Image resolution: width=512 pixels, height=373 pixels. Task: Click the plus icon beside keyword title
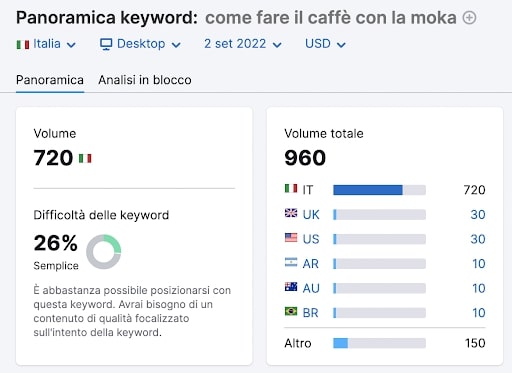(469, 18)
